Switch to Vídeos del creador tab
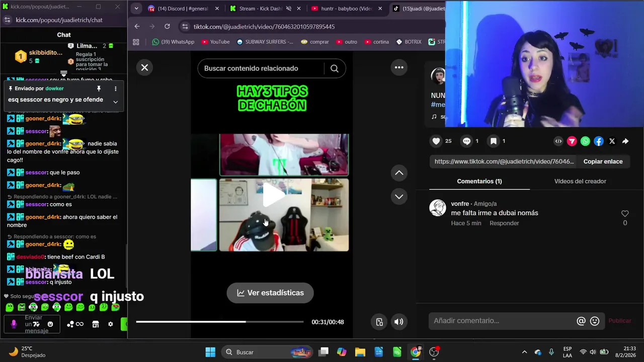Screen dimensions: 644x362 coord(580,181)
